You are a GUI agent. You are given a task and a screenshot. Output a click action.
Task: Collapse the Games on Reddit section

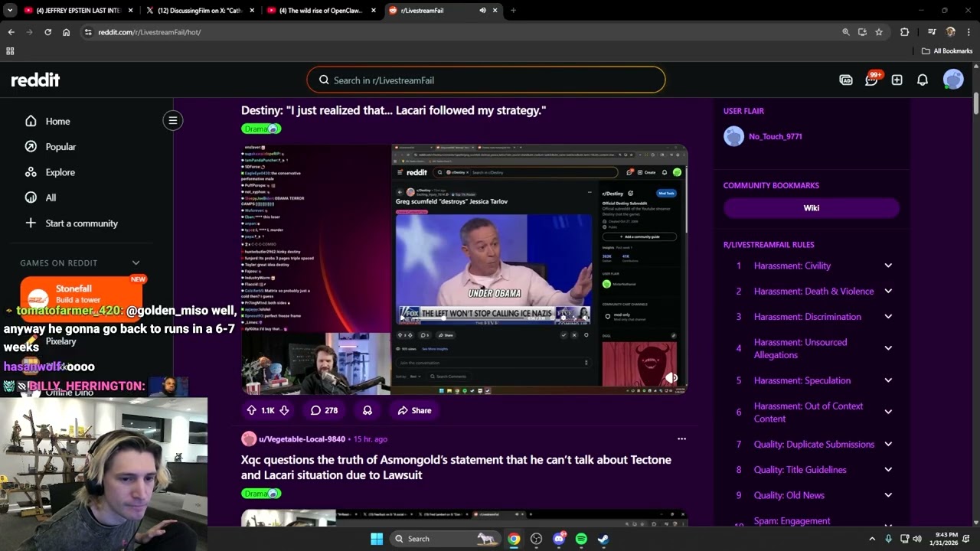(136, 263)
